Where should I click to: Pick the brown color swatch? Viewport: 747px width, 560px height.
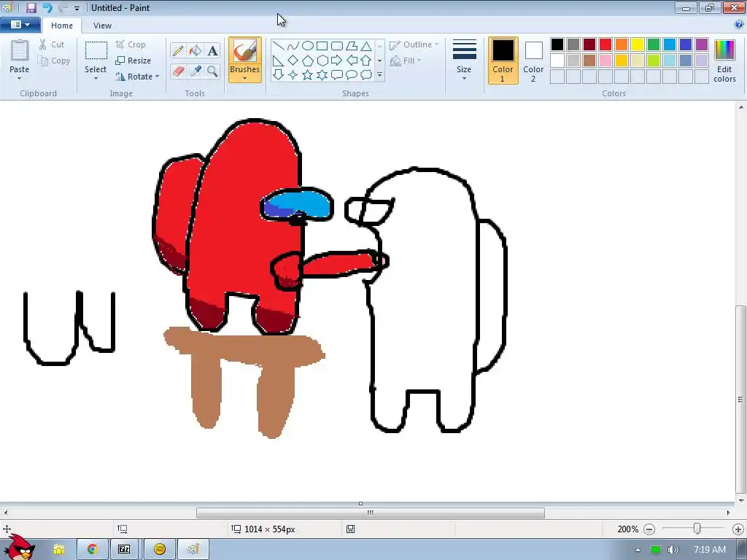click(589, 61)
